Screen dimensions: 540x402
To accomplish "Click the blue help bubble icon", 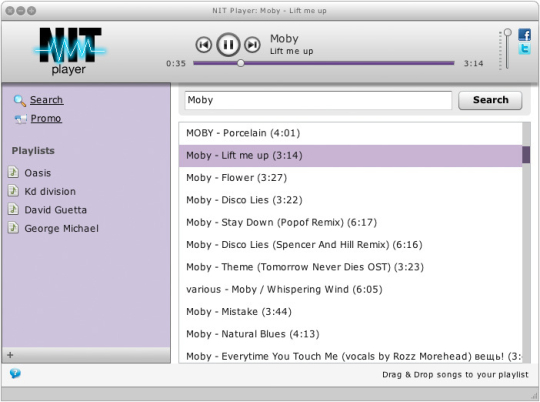I will pos(15,373).
